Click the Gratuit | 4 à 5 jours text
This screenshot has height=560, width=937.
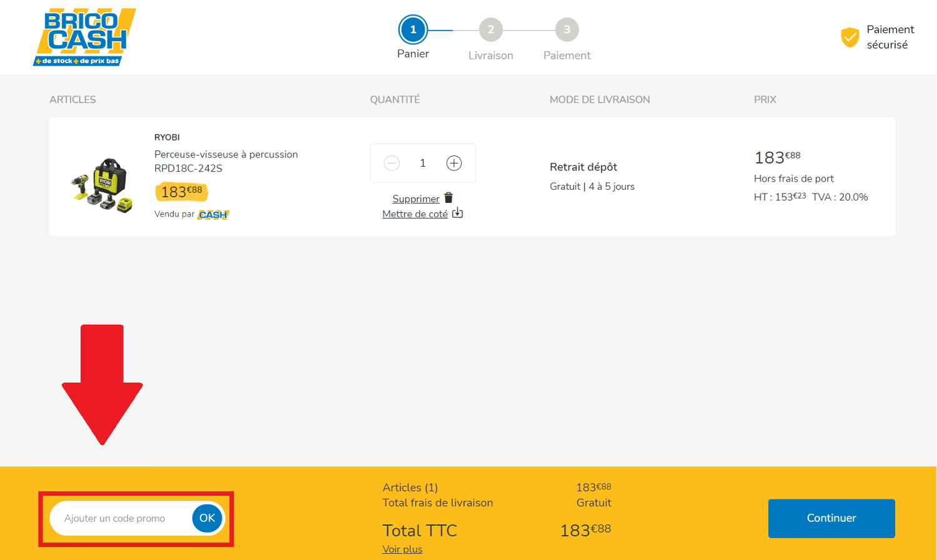(x=592, y=187)
